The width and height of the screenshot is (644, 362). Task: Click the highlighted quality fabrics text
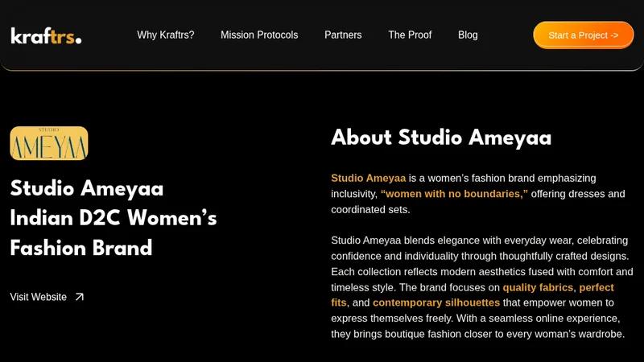538,287
